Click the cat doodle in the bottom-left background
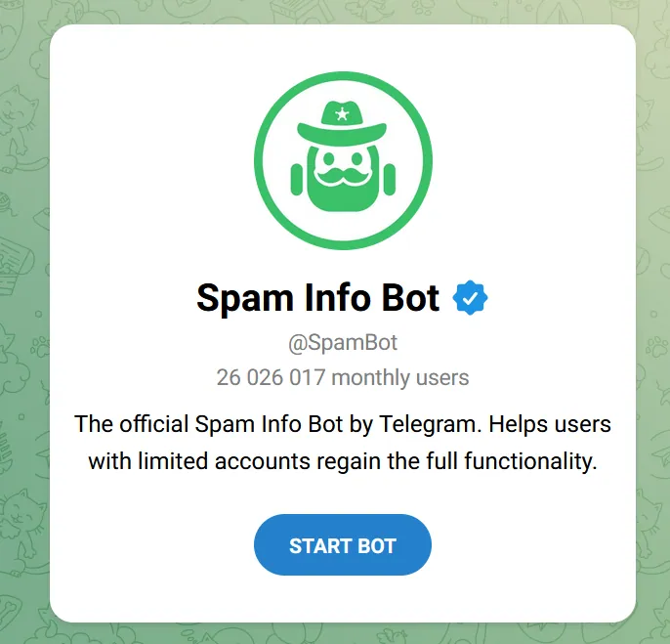This screenshot has width=670, height=644. (x=21, y=518)
